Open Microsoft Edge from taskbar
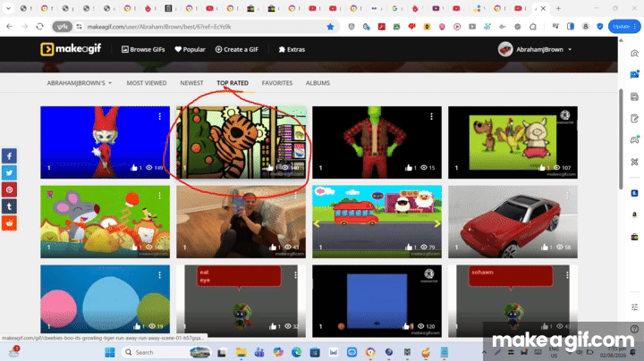Viewport: 644px width, 361px height. (296, 352)
